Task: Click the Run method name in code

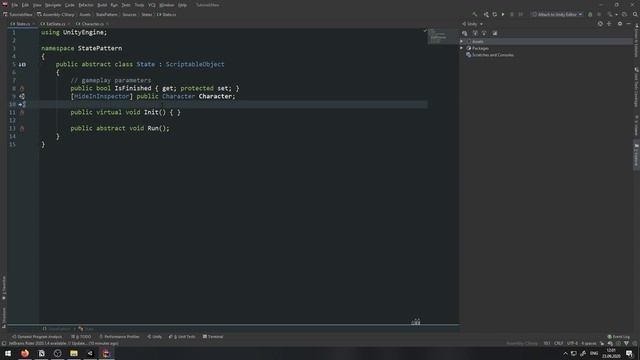Action: pos(153,128)
